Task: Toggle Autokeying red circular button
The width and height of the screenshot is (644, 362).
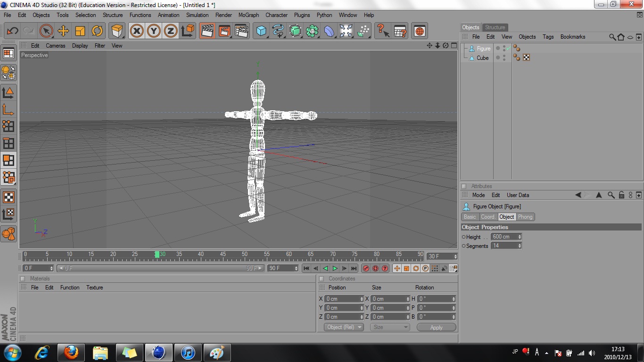Action: [375, 268]
